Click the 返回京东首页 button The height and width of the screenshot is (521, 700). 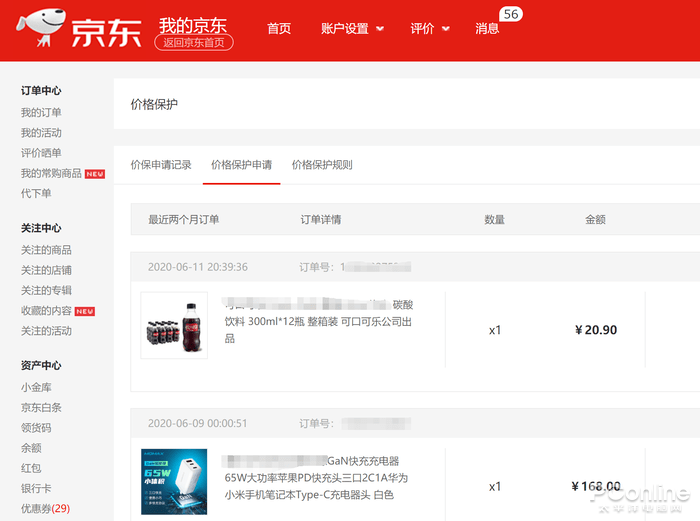coord(195,43)
